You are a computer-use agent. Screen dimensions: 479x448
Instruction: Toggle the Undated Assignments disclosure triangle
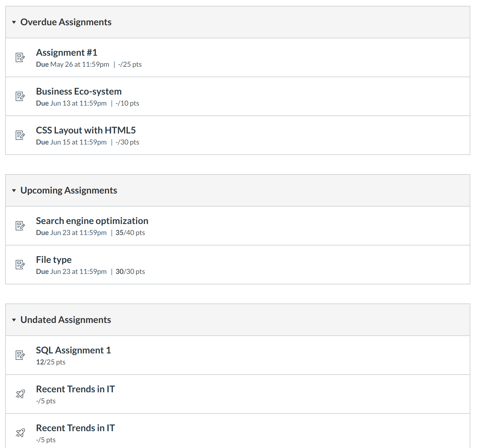point(14,320)
